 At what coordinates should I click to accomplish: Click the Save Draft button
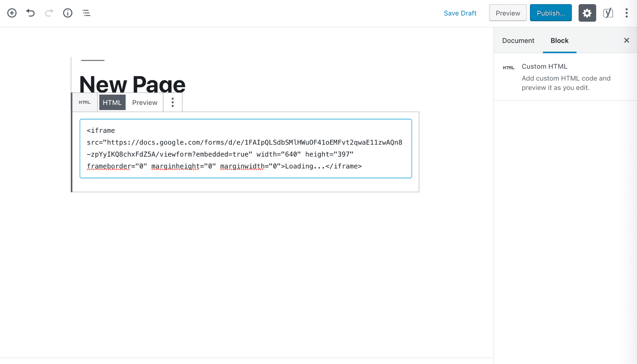pyautogui.click(x=460, y=13)
